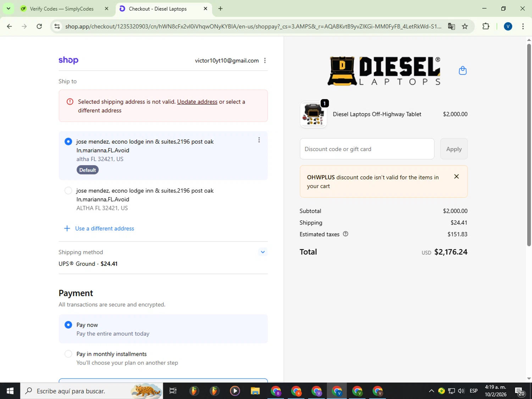Click the browser address bar URL
The image size is (532, 399).
click(253, 27)
